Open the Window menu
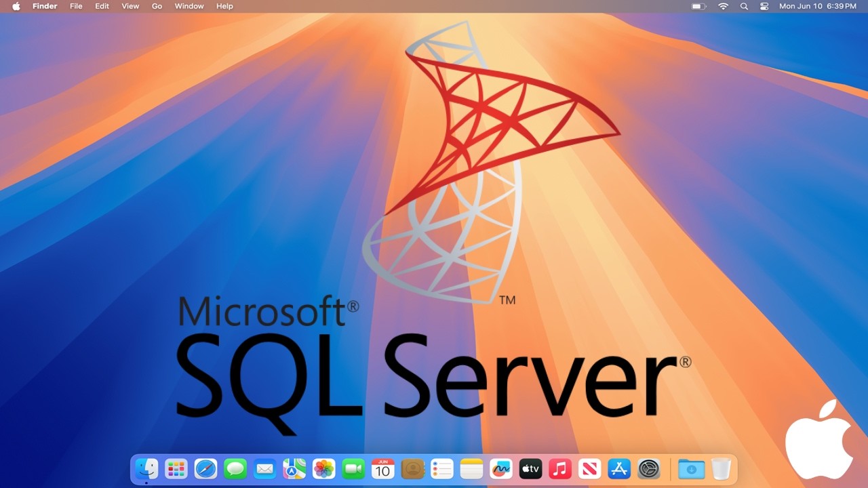Viewport: 868px width, 488px height. click(189, 6)
